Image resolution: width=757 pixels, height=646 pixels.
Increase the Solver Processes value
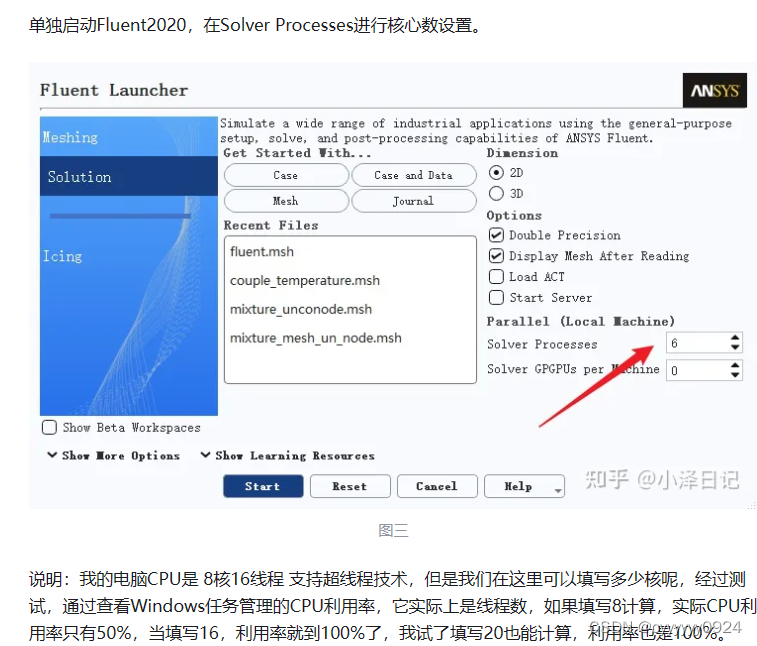pos(735,338)
